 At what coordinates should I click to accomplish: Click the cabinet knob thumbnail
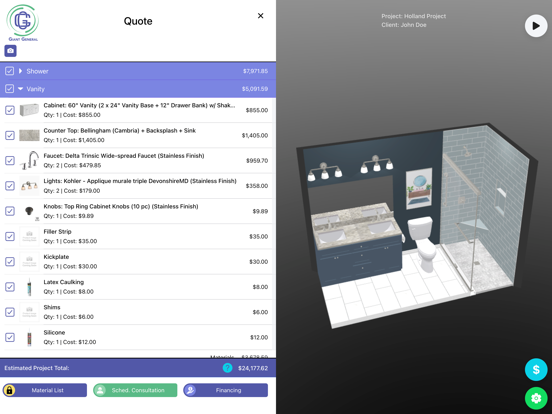(x=29, y=211)
